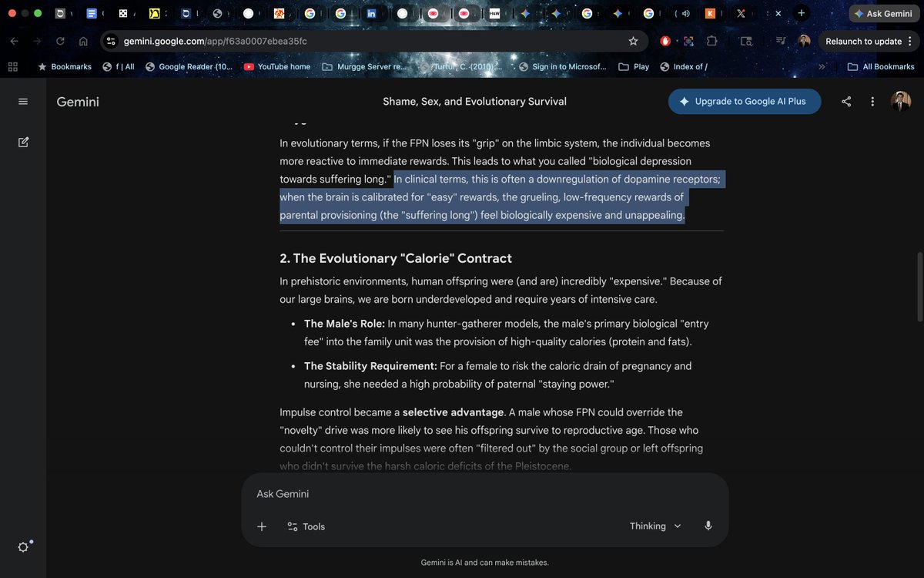Open Chrome profile avatar in toolbar
924x578 pixels.
pyautogui.click(x=804, y=41)
